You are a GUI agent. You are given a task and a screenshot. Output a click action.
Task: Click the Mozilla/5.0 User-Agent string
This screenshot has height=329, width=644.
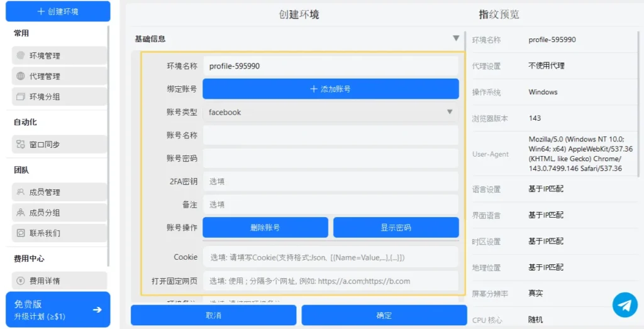pyautogui.click(x=580, y=153)
